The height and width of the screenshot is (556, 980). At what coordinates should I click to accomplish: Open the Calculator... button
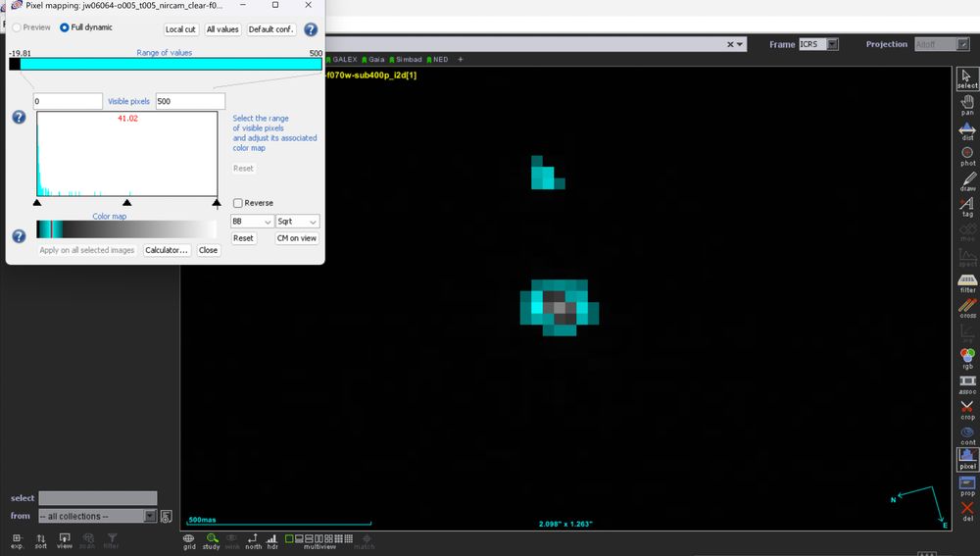[x=167, y=250]
